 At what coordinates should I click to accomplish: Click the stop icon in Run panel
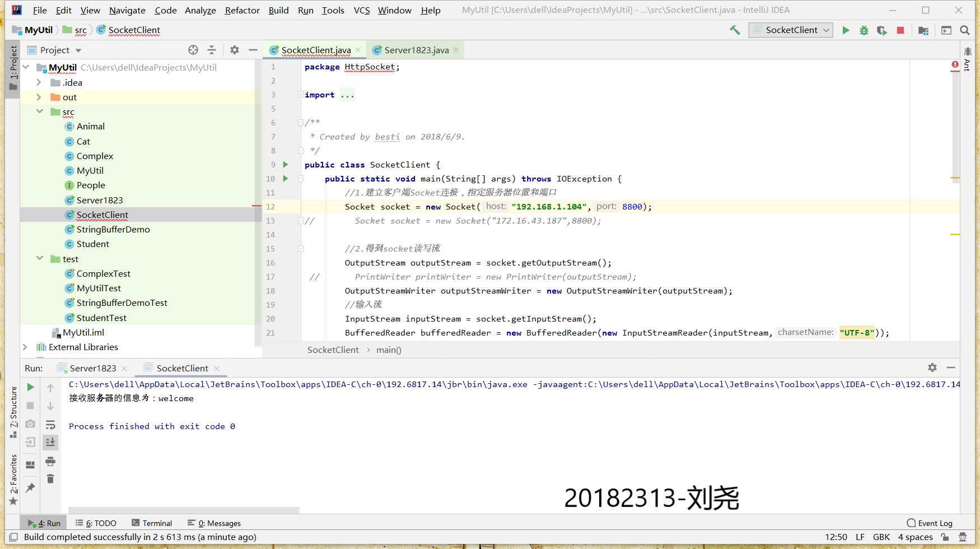pos(31,406)
